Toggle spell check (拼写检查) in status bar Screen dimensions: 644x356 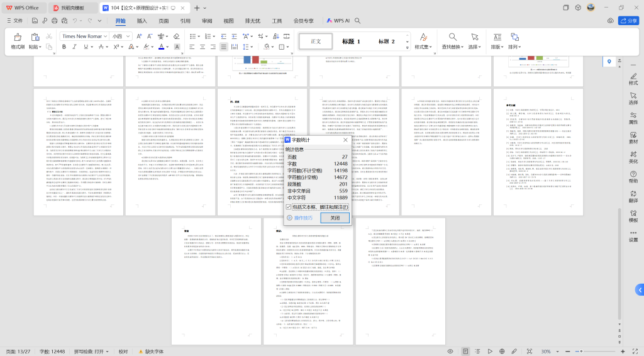click(91, 352)
